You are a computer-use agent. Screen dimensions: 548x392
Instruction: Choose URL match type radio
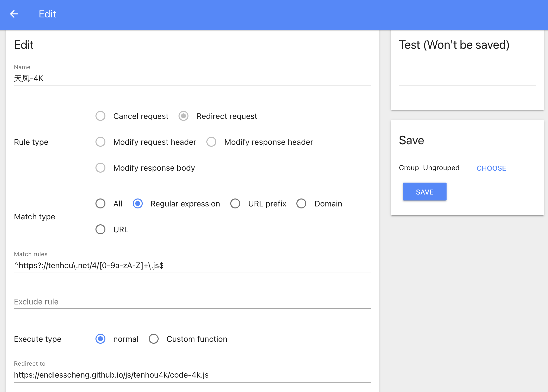pos(100,230)
